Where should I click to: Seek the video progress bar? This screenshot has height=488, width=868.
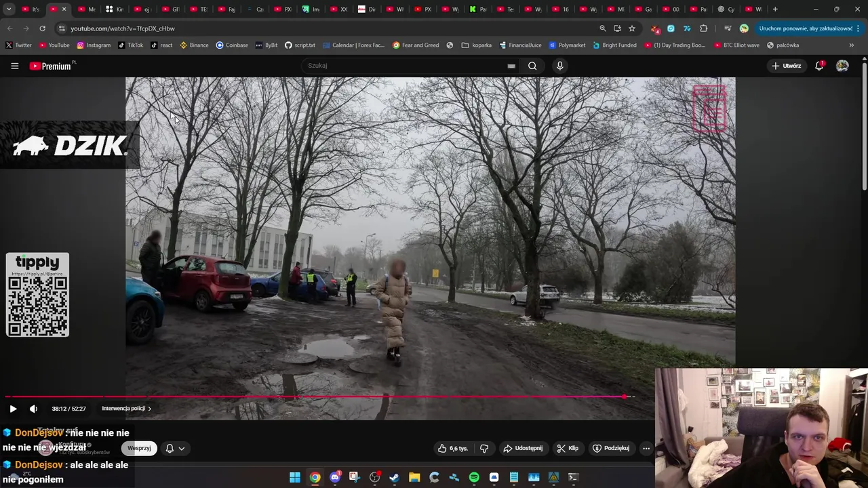pos(319,396)
